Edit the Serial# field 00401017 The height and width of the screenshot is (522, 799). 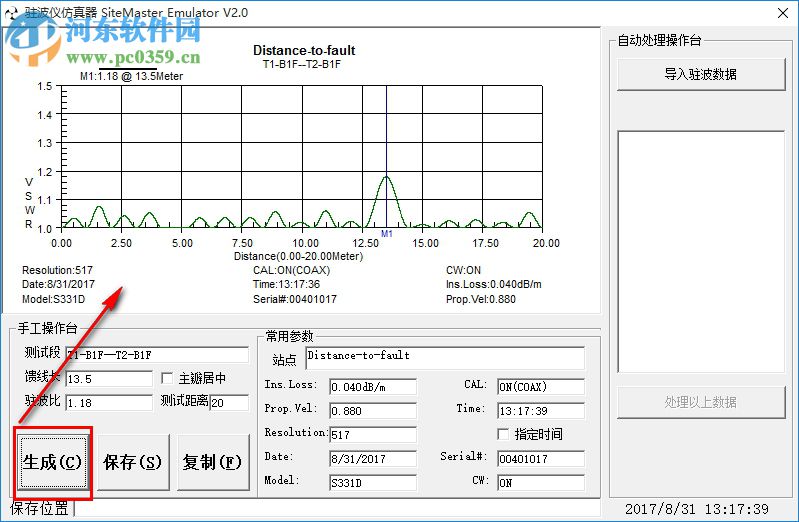(541, 459)
